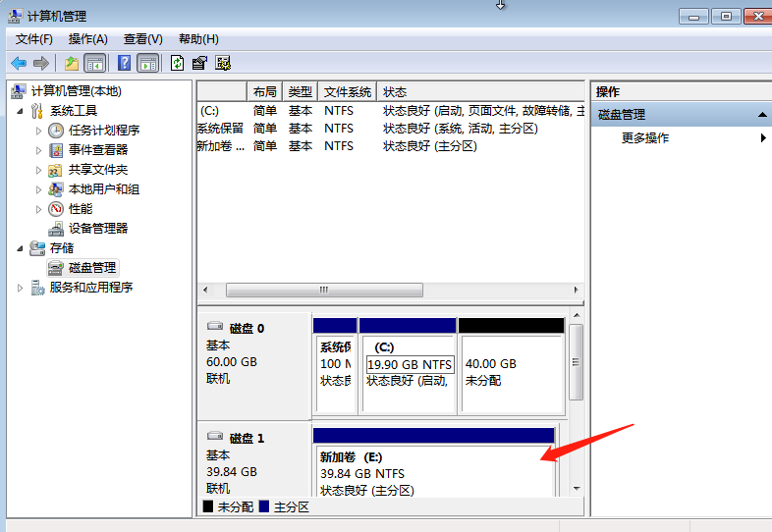Click the Back arrow toolbar icon
The width and height of the screenshot is (772, 532).
point(19,63)
